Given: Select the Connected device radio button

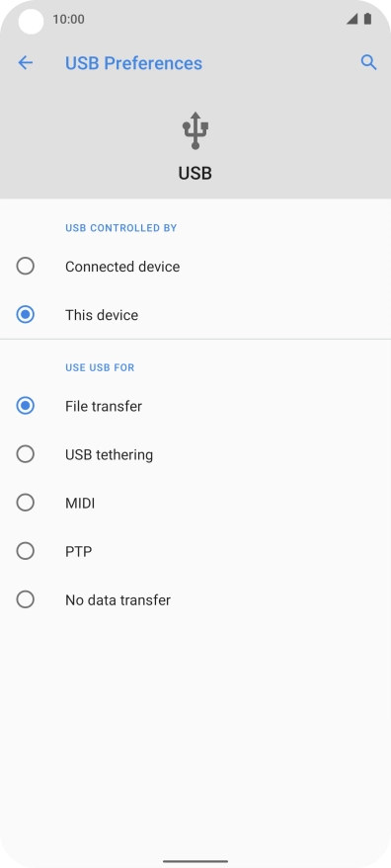Looking at the screenshot, I should [x=26, y=267].
